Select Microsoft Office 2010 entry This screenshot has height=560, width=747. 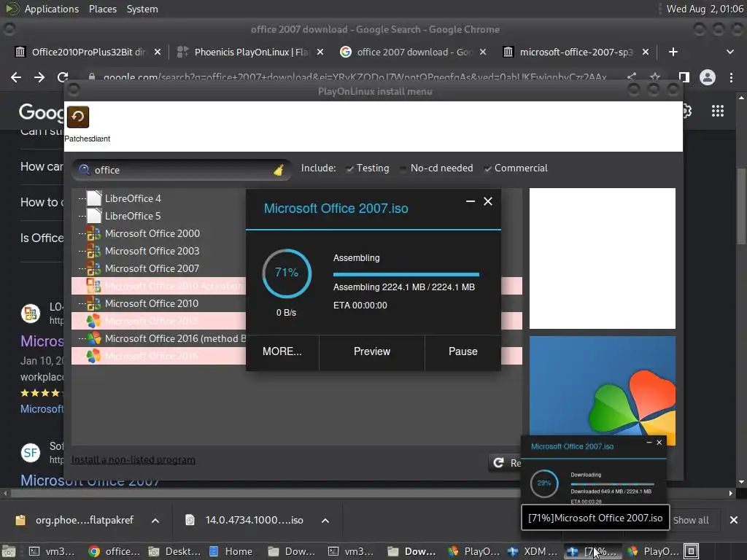[x=152, y=303]
